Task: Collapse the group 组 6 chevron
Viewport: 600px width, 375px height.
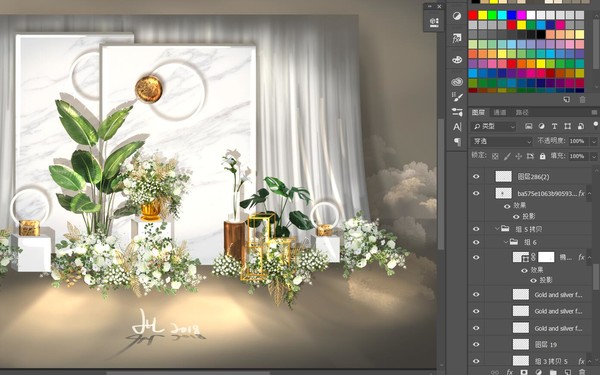Action: point(505,242)
